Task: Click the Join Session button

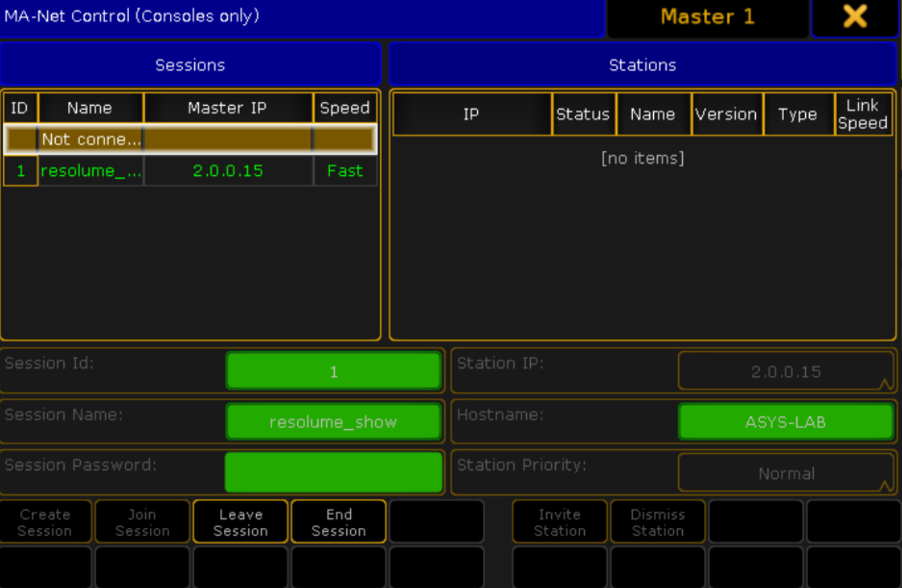Action: (x=142, y=522)
